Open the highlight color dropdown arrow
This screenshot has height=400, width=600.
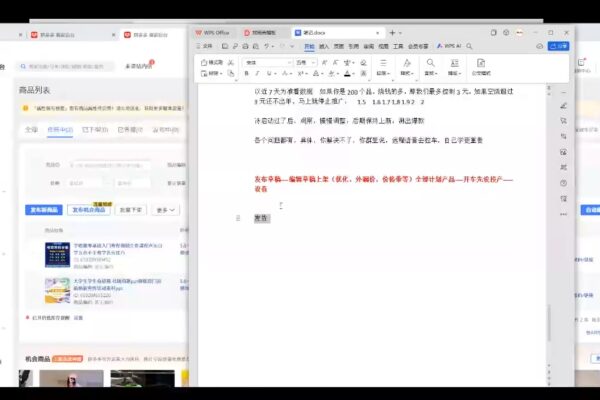[338, 73]
